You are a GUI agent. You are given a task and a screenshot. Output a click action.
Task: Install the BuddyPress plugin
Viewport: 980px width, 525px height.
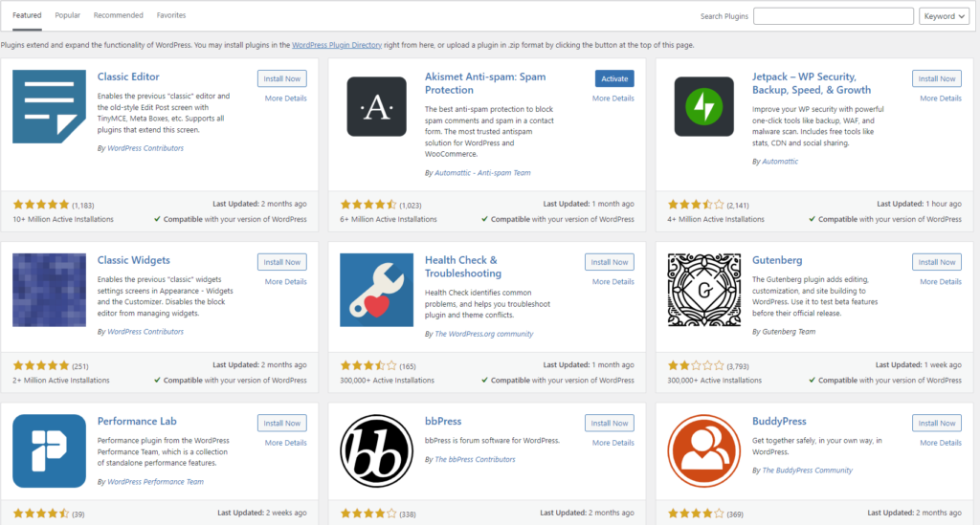coord(937,424)
